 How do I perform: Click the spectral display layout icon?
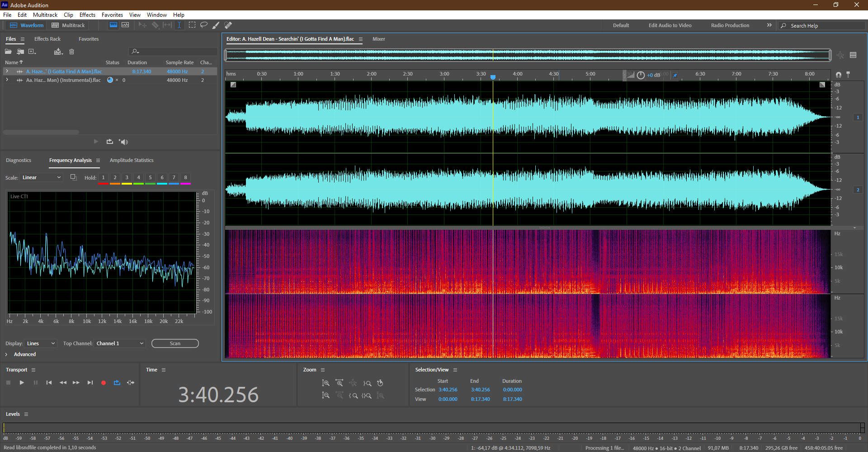tap(853, 55)
